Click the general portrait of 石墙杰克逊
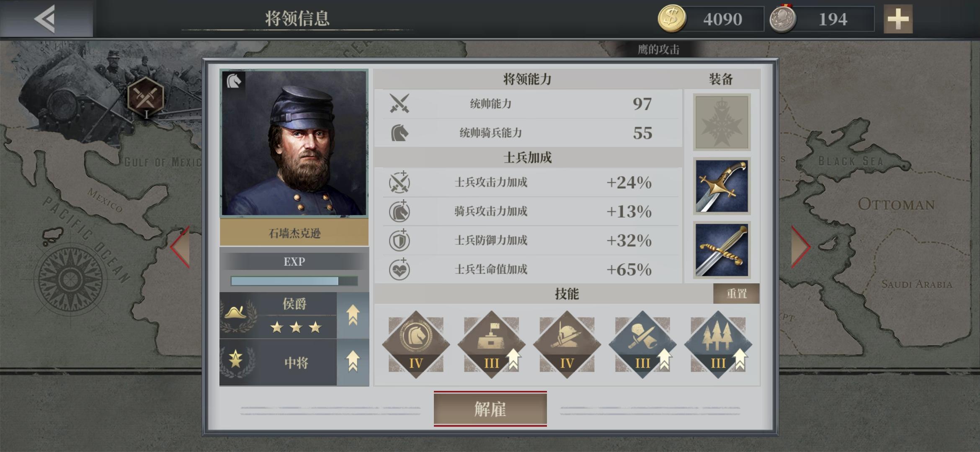980x452 pixels. pos(294,143)
